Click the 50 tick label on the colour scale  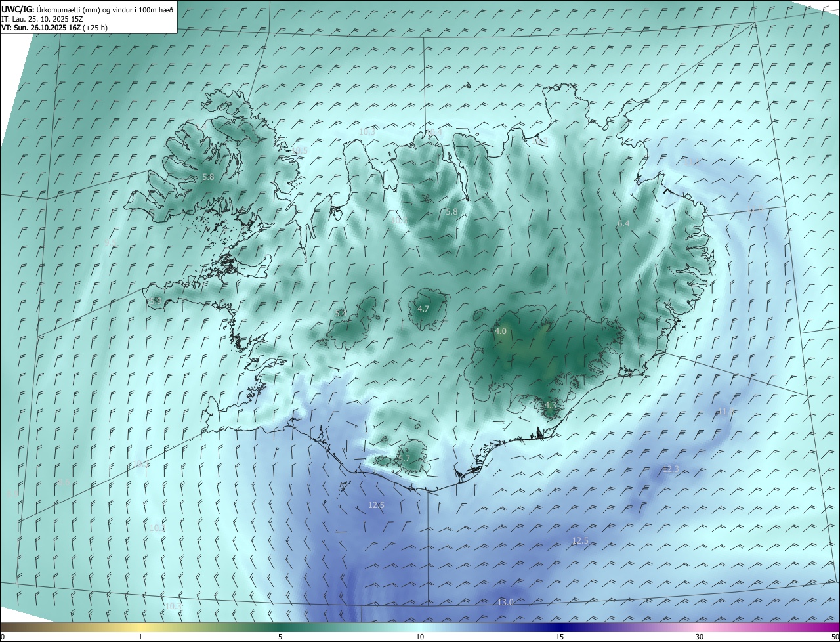835,637
